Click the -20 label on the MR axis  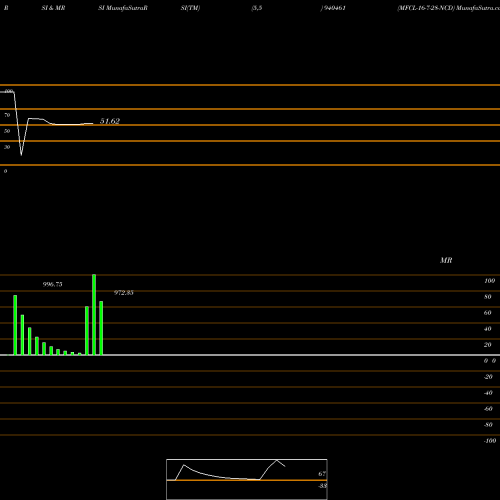488,377
